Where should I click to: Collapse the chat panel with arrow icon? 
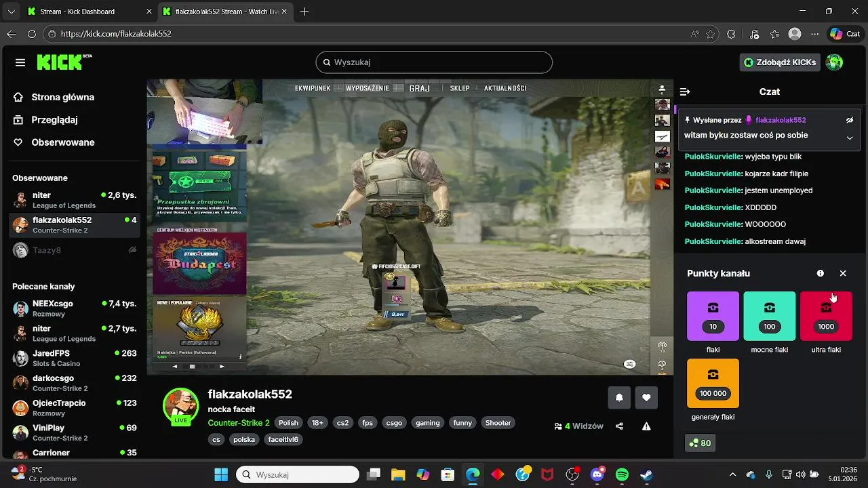coord(685,91)
